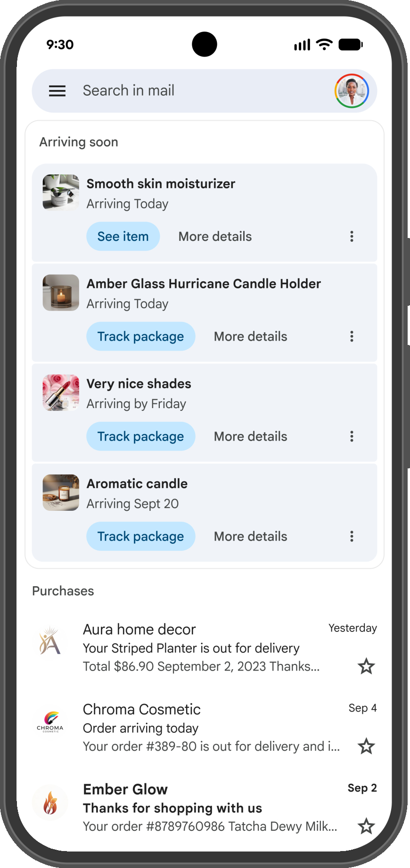Open three-dot menu for Very nice shades
Viewport: 410px width, 868px height.
coord(352,436)
